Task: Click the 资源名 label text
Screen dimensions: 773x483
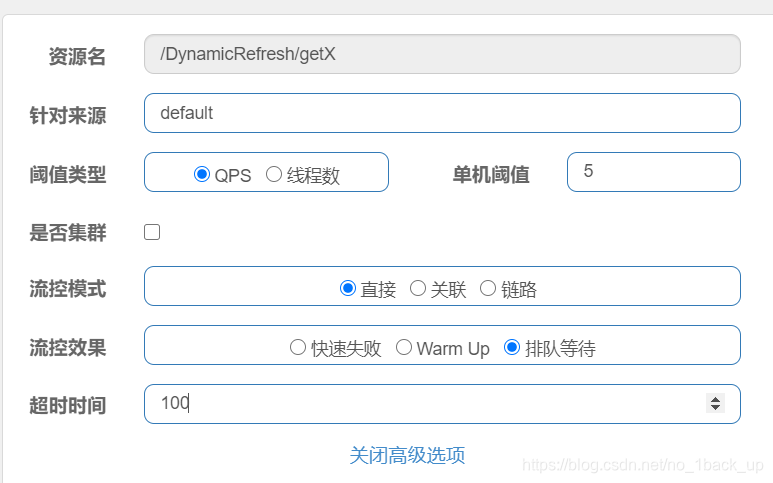Action: click(77, 56)
